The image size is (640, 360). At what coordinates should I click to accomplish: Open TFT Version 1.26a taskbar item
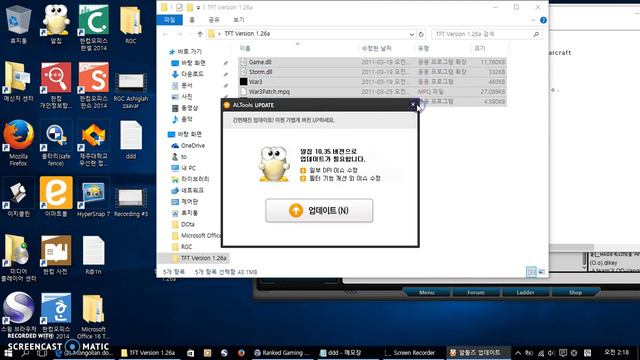[149, 353]
